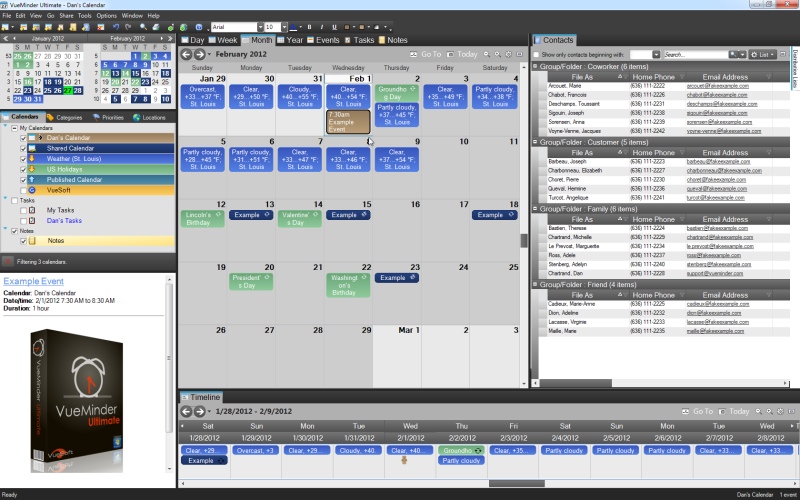The height and width of the screenshot is (500, 800).
Task: Click the Print icon in the toolbar
Action: pos(156,27)
